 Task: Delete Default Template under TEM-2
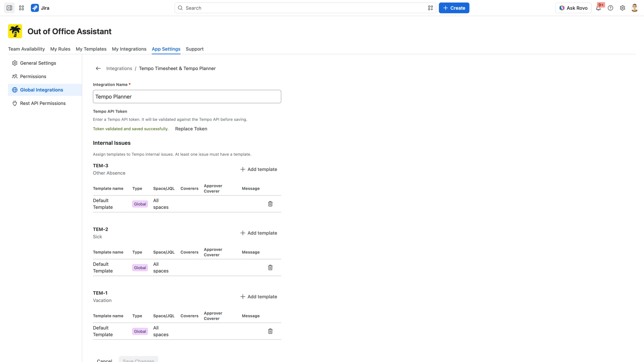coord(270,267)
